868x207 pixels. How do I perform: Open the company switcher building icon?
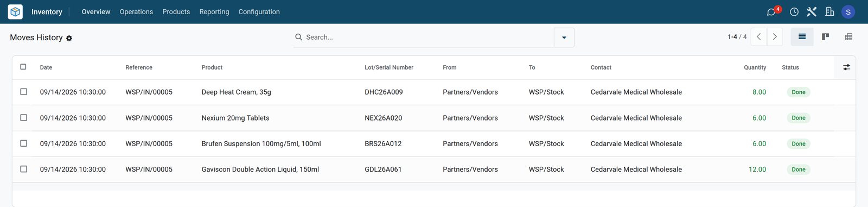[x=829, y=12]
